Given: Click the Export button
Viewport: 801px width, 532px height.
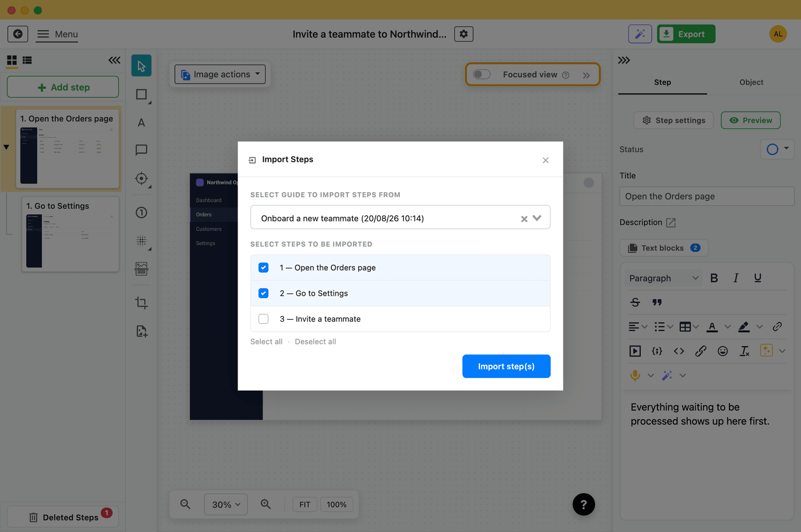Looking at the screenshot, I should click(686, 34).
